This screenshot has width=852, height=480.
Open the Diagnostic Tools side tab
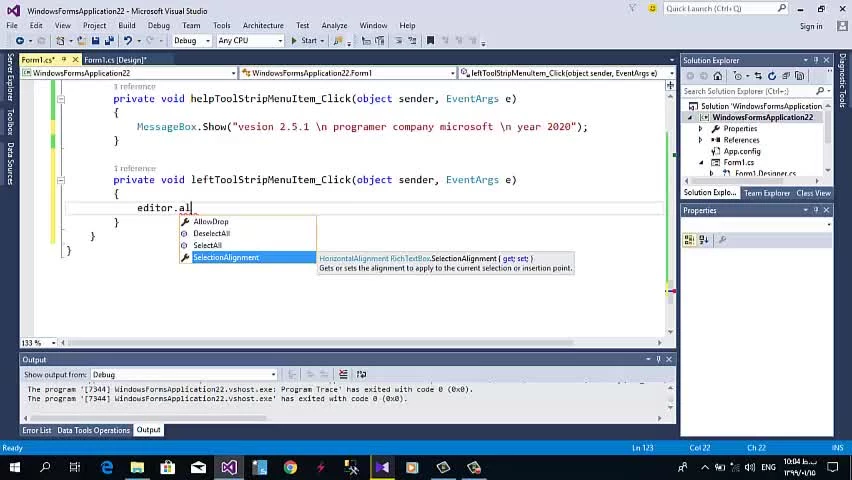coord(842,80)
